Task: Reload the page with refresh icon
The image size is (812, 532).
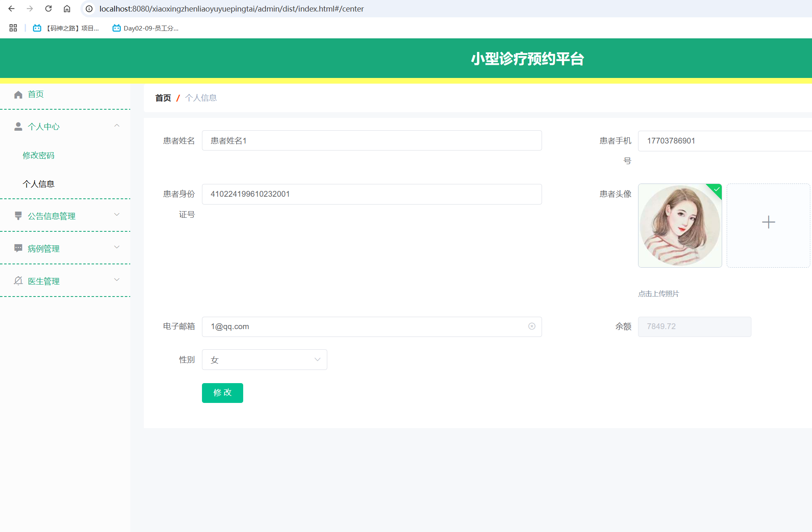Action: click(x=48, y=9)
